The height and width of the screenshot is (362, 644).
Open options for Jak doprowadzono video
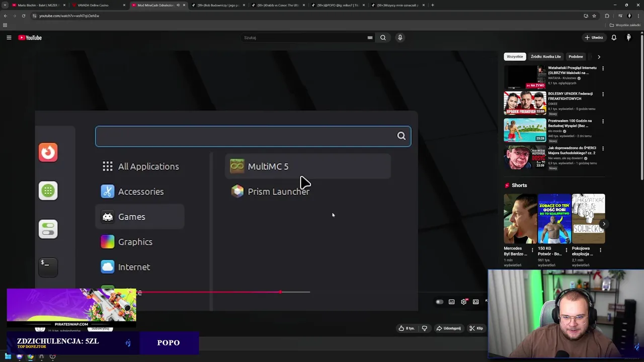coord(603,148)
